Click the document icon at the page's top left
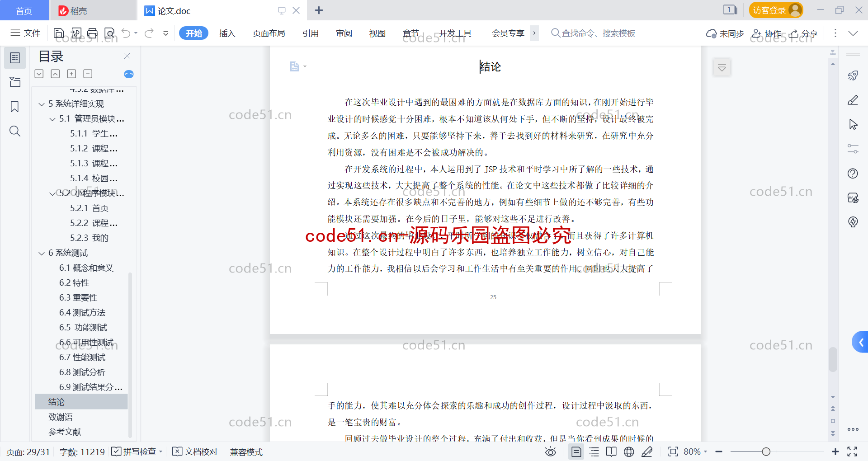The width and height of the screenshot is (868, 461). click(x=294, y=66)
